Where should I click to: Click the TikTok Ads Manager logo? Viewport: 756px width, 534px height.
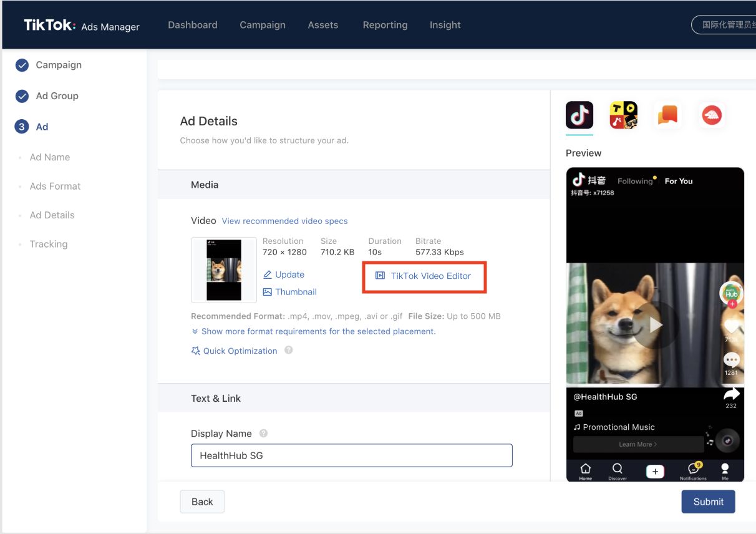(x=82, y=26)
